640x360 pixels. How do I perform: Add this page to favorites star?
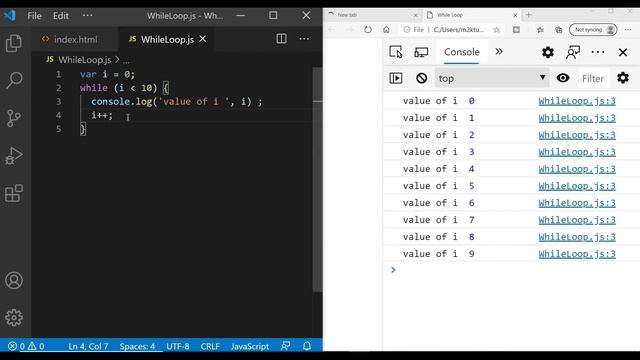pos(496,30)
